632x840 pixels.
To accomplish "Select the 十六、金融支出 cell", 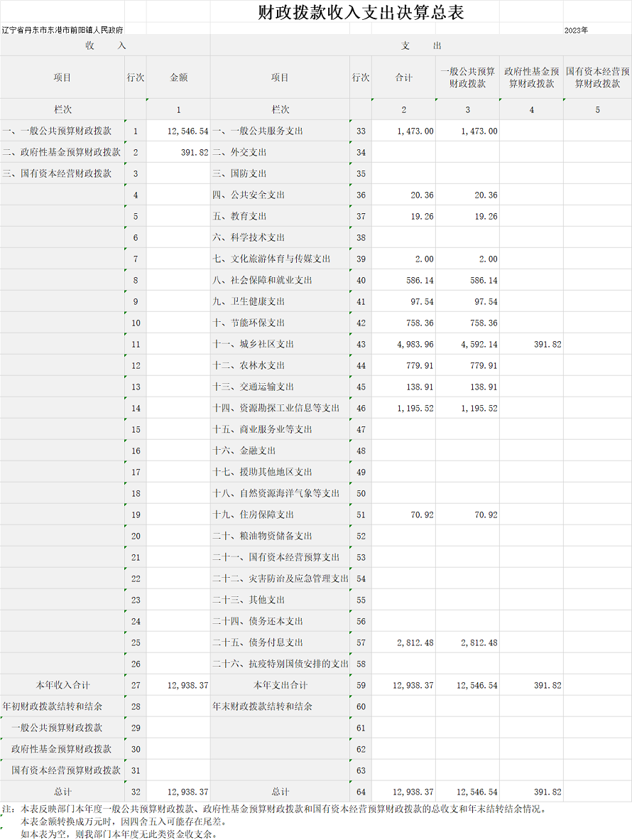I will (x=280, y=451).
